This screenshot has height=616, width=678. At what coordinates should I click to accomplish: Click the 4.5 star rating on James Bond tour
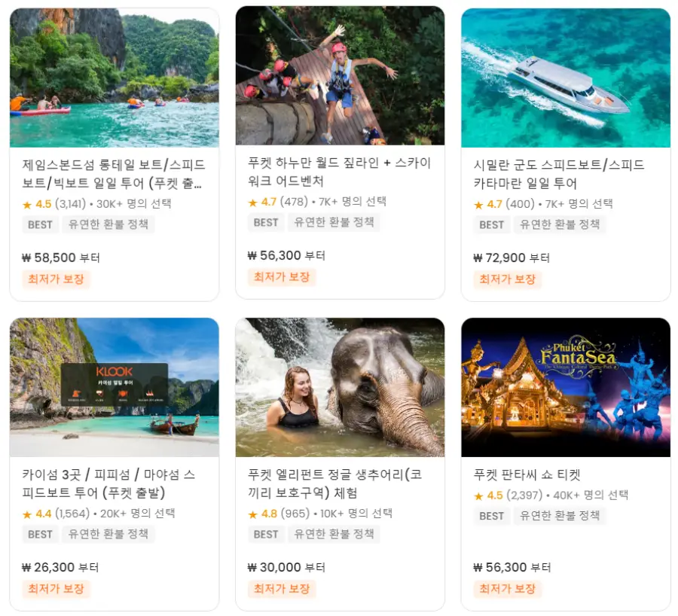tap(37, 204)
